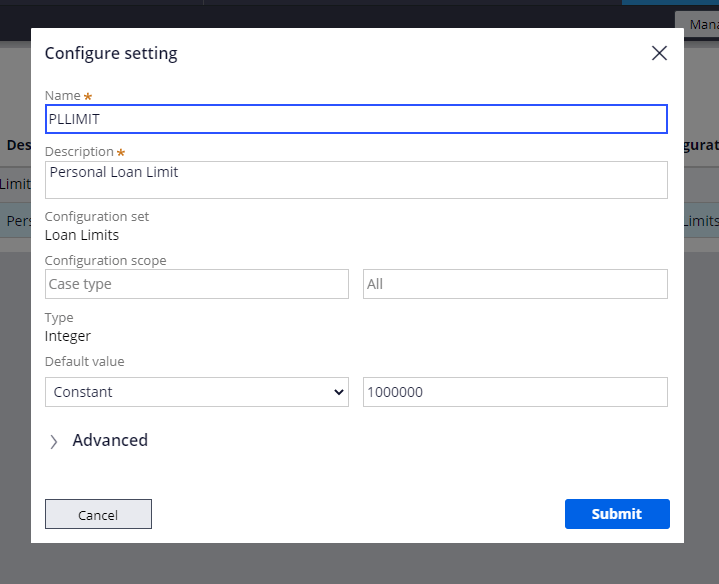Click the Default value label
This screenshot has height=584, width=719.
click(x=84, y=361)
